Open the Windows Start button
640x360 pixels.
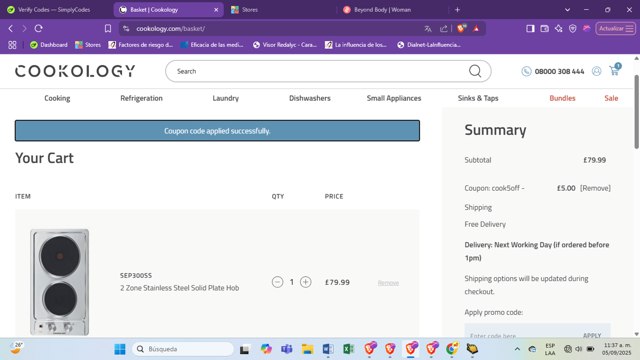pos(120,349)
